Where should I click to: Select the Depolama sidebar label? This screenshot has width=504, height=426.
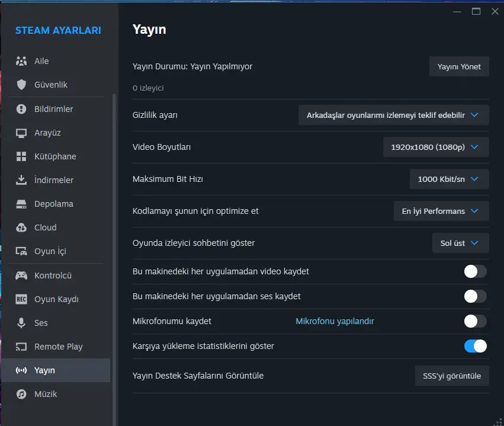[54, 204]
